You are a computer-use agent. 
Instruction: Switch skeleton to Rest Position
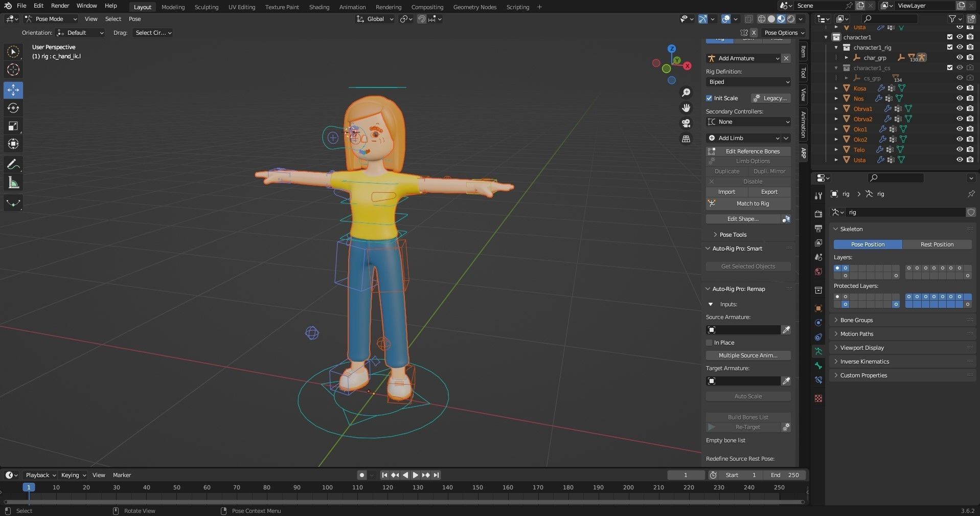[937, 244]
